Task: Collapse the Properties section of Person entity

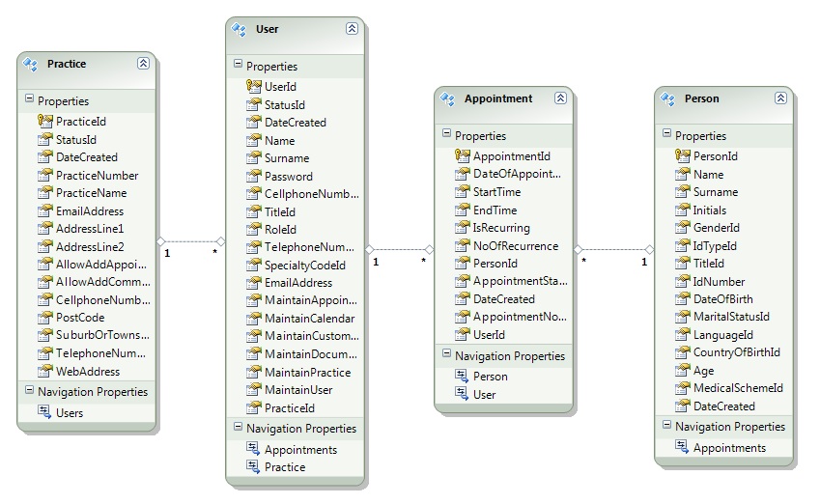Action: coord(666,133)
